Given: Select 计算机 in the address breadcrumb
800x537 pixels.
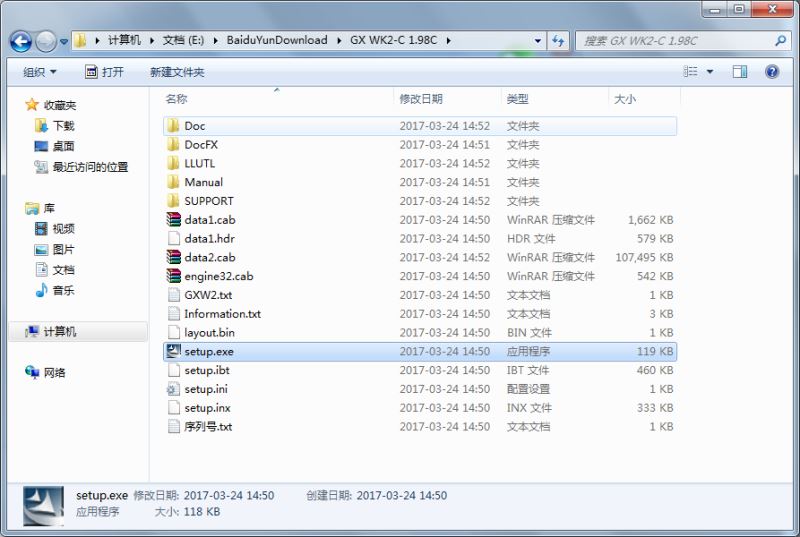Looking at the screenshot, I should [x=124, y=40].
